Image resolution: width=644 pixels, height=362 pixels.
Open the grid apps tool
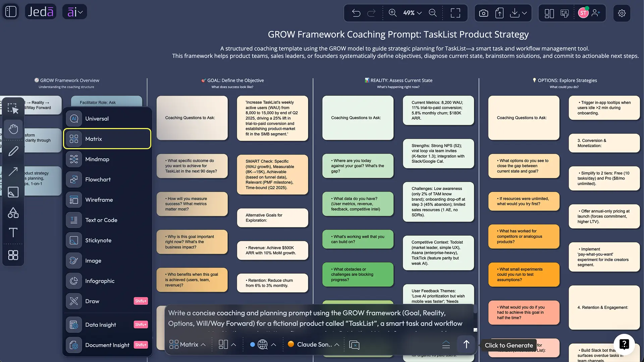pyautogui.click(x=13, y=255)
